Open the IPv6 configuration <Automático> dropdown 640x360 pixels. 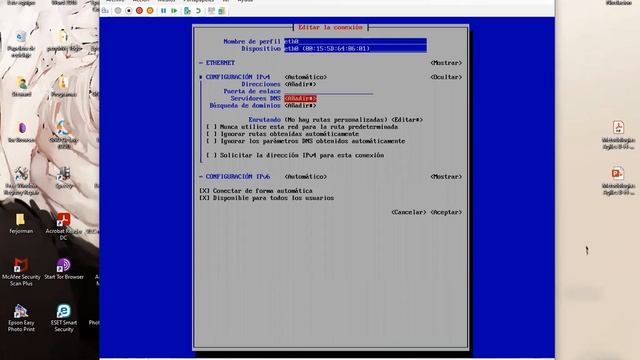pyautogui.click(x=306, y=177)
